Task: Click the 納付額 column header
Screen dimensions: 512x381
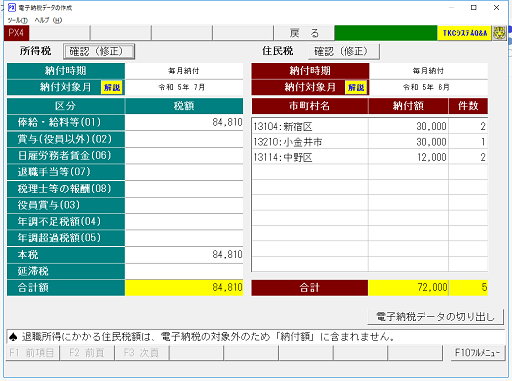Action: [409, 106]
